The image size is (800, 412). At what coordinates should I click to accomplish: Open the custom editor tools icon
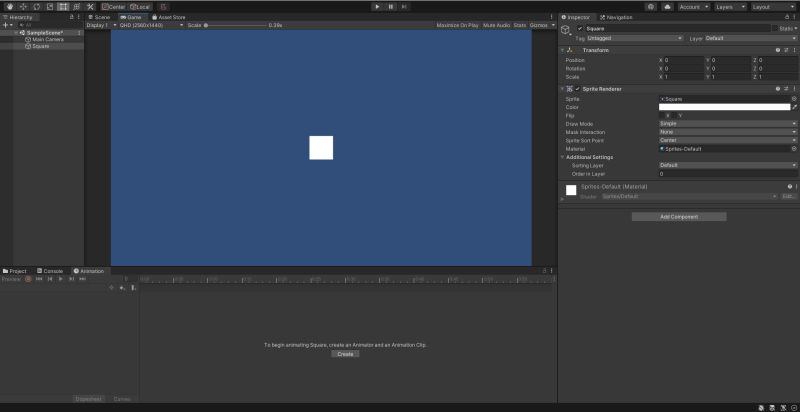tap(90, 7)
